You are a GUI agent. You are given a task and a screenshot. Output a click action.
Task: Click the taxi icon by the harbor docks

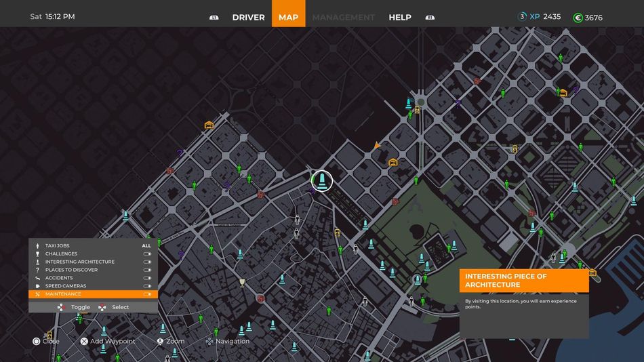[x=592, y=272]
